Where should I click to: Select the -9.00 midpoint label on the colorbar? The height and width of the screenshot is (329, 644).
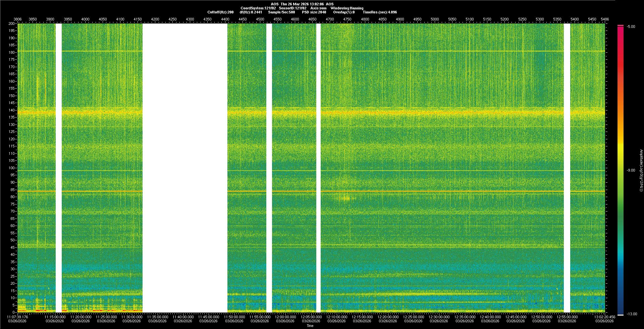click(x=631, y=171)
